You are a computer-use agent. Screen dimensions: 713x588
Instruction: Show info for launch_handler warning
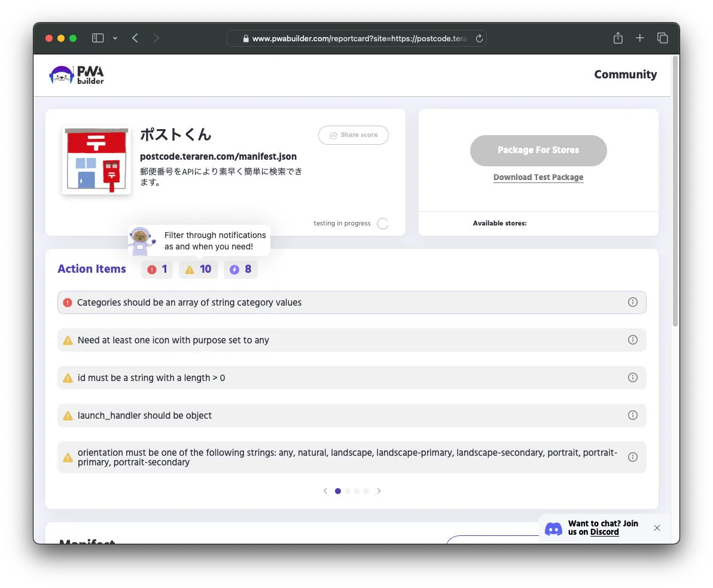tap(632, 415)
